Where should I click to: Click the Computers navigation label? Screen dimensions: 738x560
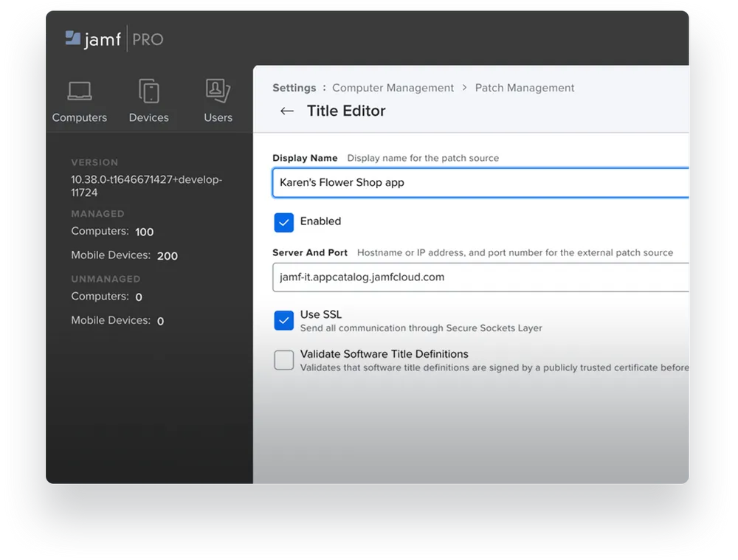click(x=80, y=117)
